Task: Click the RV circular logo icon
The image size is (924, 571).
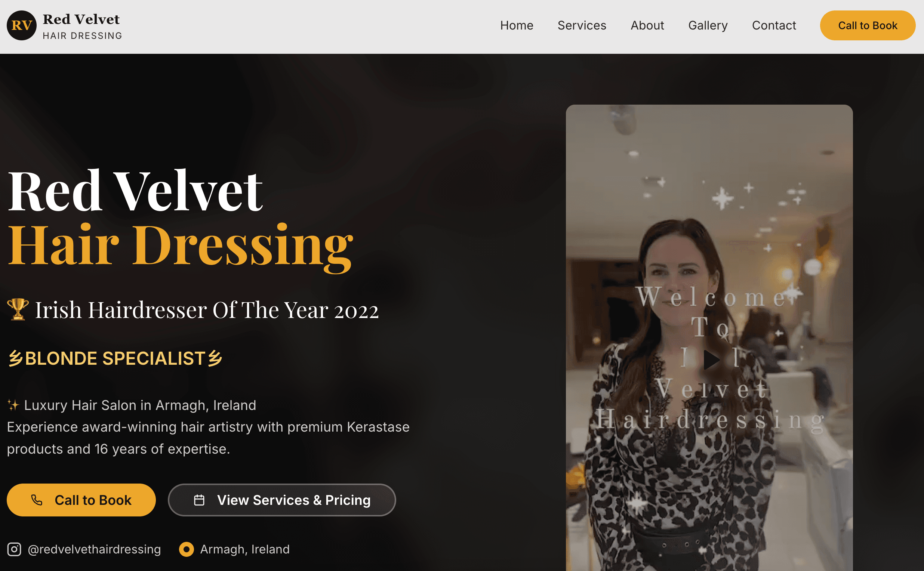Action: coord(22,25)
